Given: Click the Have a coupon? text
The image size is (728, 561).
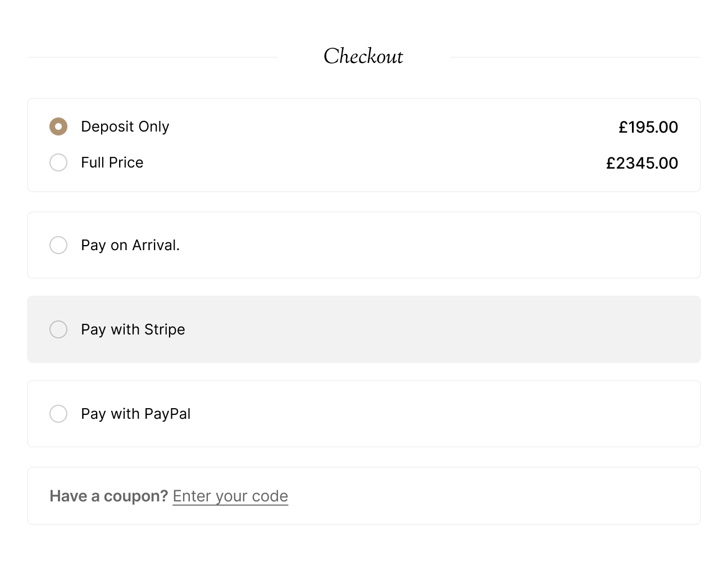Looking at the screenshot, I should [x=108, y=496].
